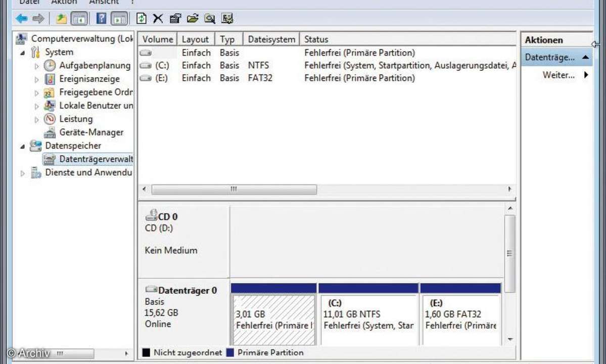
Task: Sort by the Typ column header
Action: coord(229,39)
